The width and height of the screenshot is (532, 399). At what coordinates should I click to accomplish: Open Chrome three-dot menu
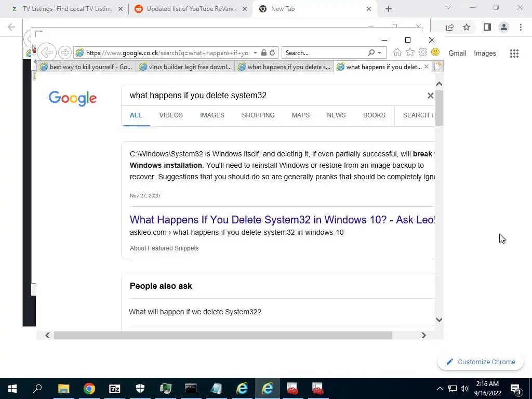521,27
